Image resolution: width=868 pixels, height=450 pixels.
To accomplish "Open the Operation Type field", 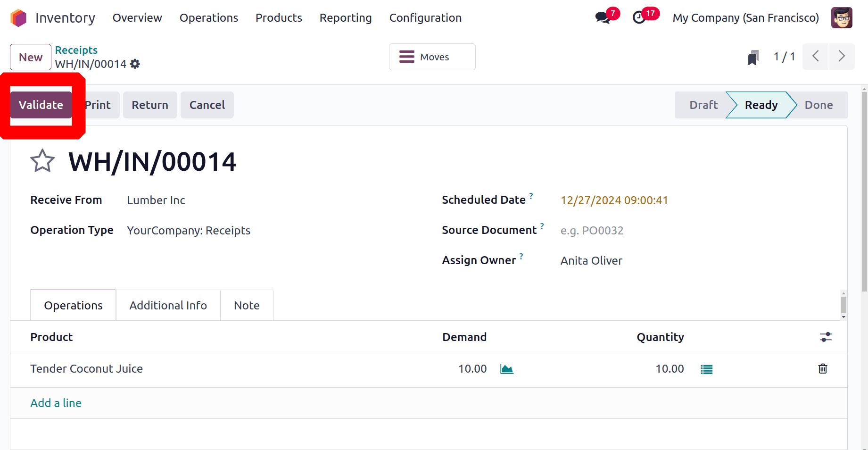I will pos(189,230).
